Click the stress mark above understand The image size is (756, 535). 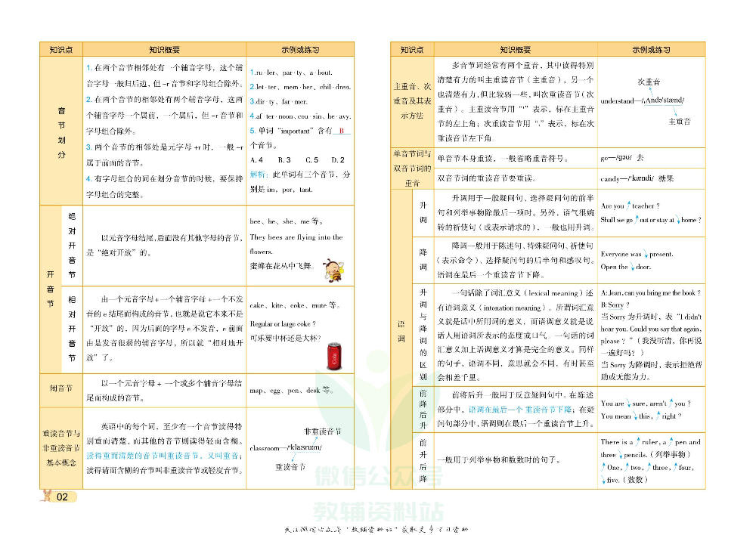click(x=662, y=99)
